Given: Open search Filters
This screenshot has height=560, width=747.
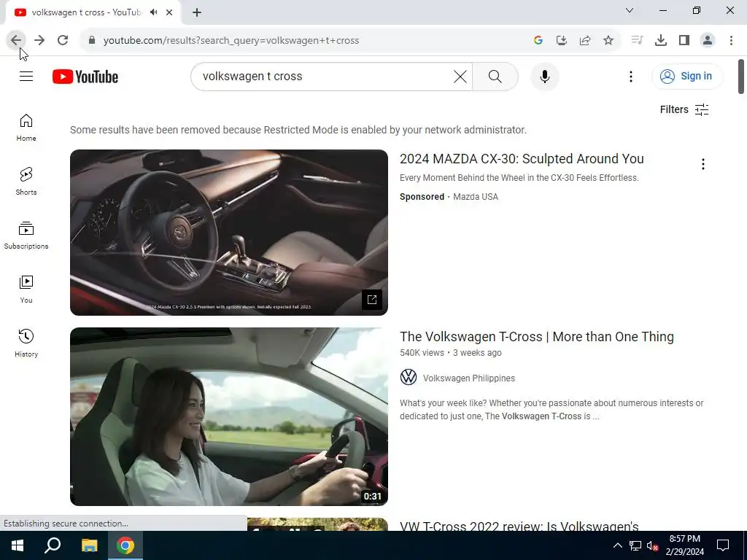Looking at the screenshot, I should pos(684,109).
